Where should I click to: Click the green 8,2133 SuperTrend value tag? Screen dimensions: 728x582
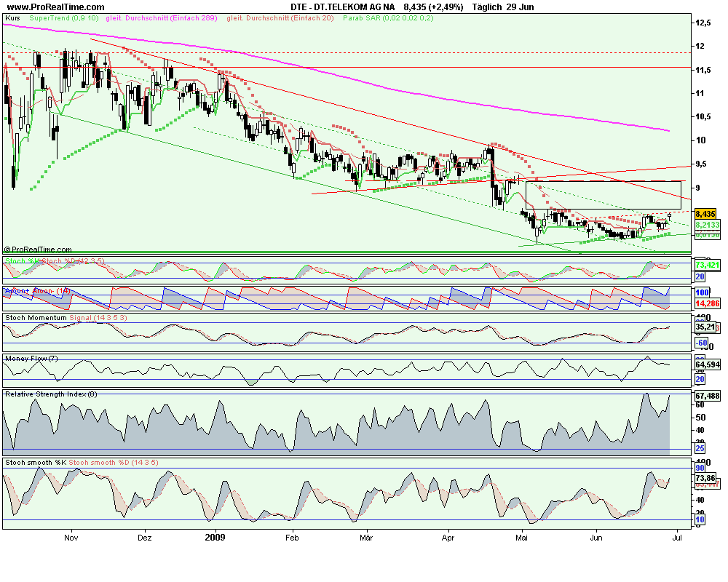707,225
